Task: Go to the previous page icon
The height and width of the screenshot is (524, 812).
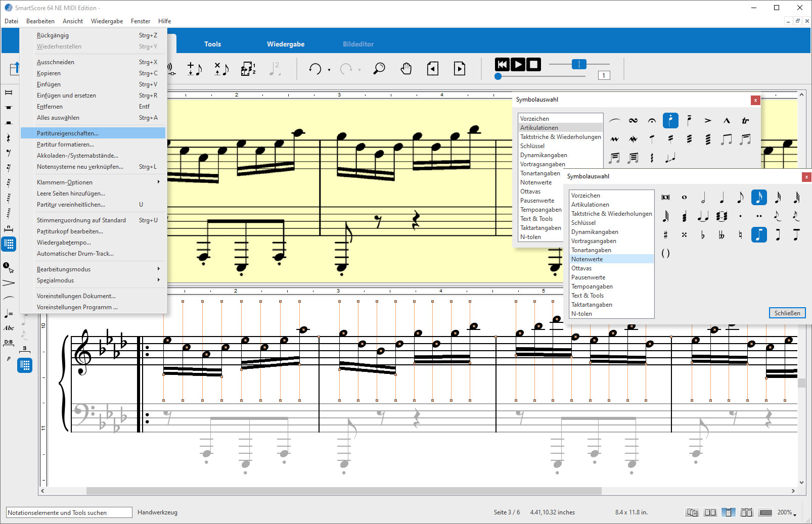Action: [433, 69]
